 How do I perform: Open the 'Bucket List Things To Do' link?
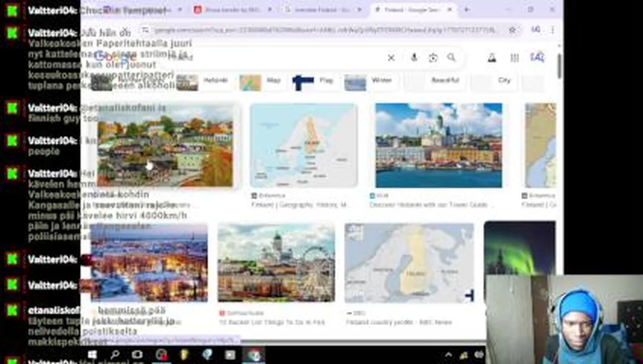pos(272,322)
